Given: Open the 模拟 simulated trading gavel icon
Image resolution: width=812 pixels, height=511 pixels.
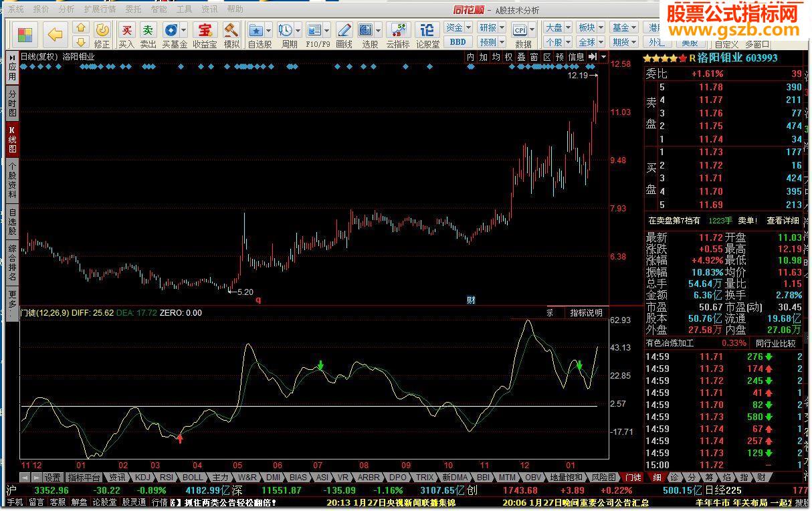Looking at the screenshot, I should tap(231, 35).
